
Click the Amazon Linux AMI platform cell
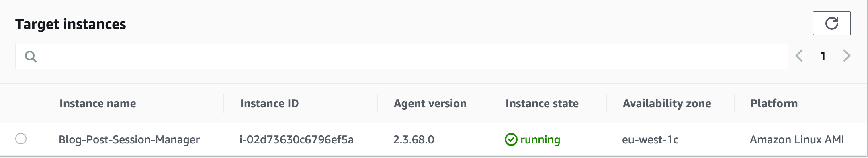pyautogui.click(x=797, y=140)
